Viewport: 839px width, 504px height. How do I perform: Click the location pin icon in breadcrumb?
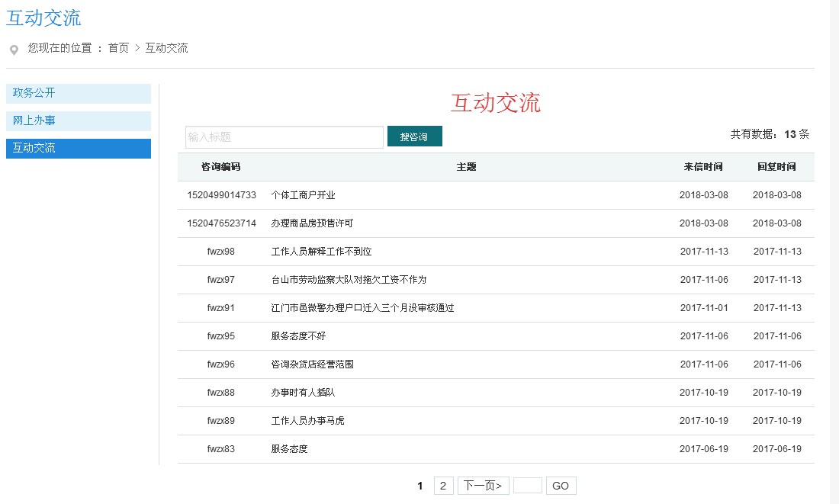pyautogui.click(x=14, y=50)
